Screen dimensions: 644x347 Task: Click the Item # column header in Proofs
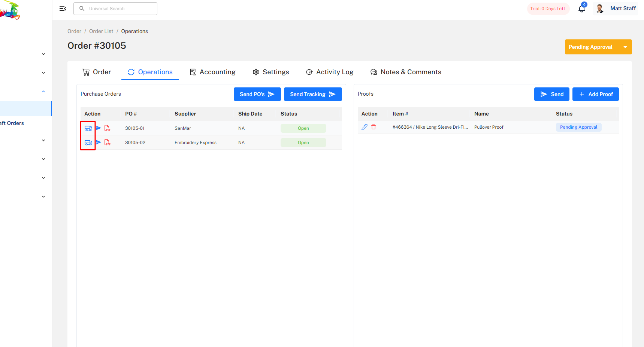400,114
